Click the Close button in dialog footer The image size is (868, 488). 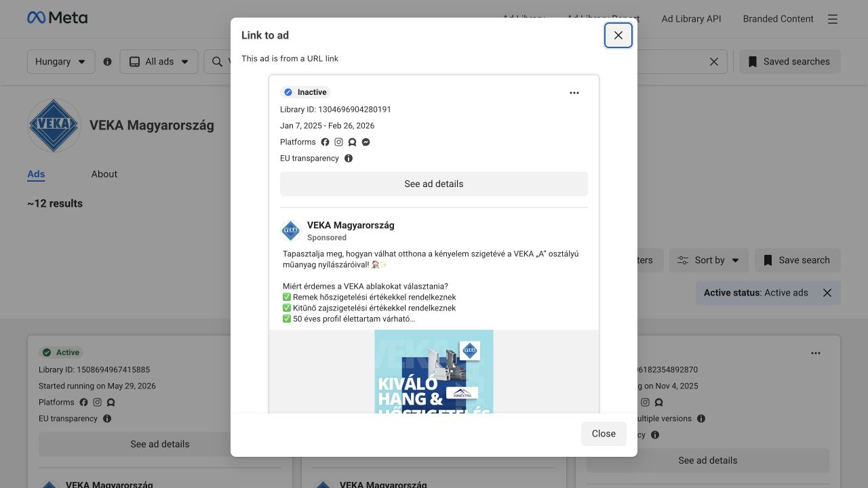pos(604,434)
